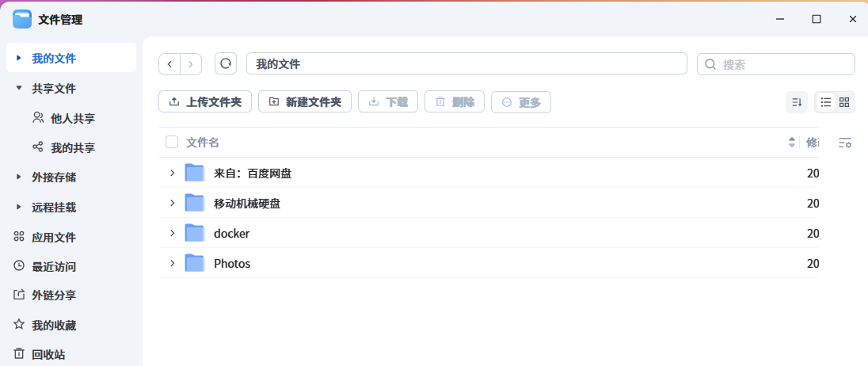Open column settings icon in table header

point(845,143)
